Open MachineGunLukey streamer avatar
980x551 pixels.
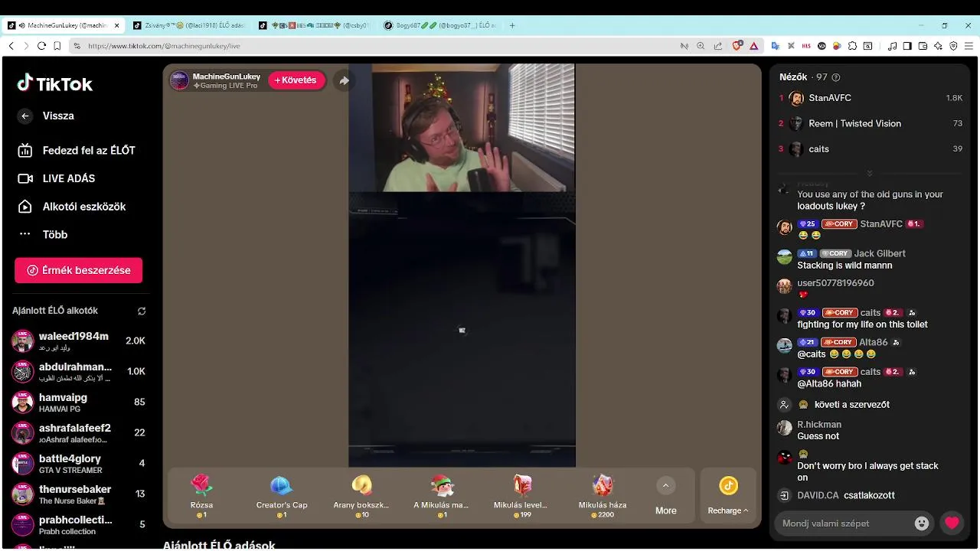click(x=180, y=80)
